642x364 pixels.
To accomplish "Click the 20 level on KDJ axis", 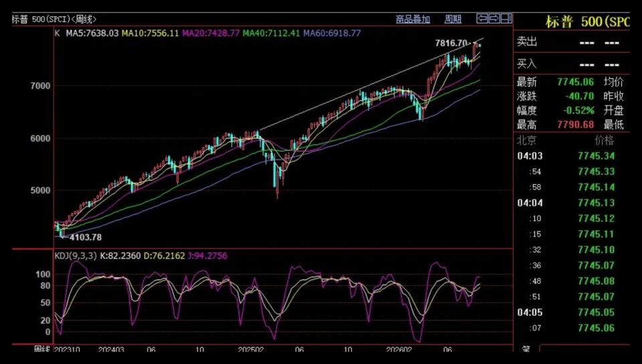I will [45, 320].
